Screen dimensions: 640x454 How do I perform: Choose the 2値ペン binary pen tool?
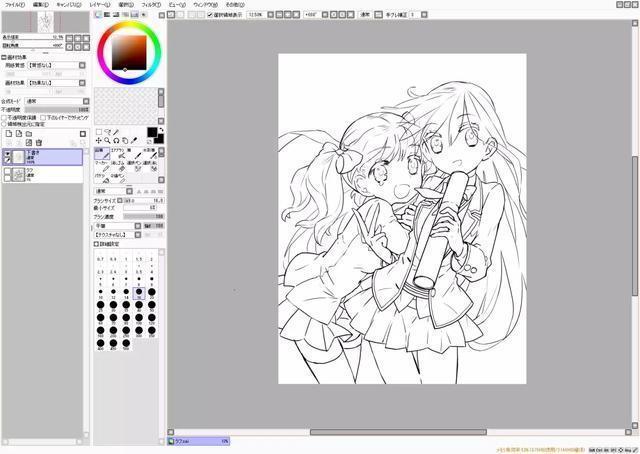tap(118, 178)
